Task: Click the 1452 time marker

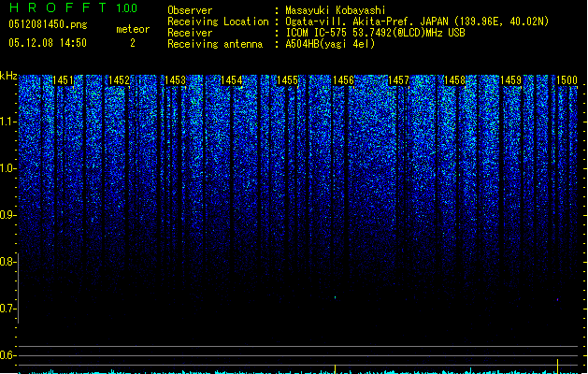Action: click(x=119, y=80)
